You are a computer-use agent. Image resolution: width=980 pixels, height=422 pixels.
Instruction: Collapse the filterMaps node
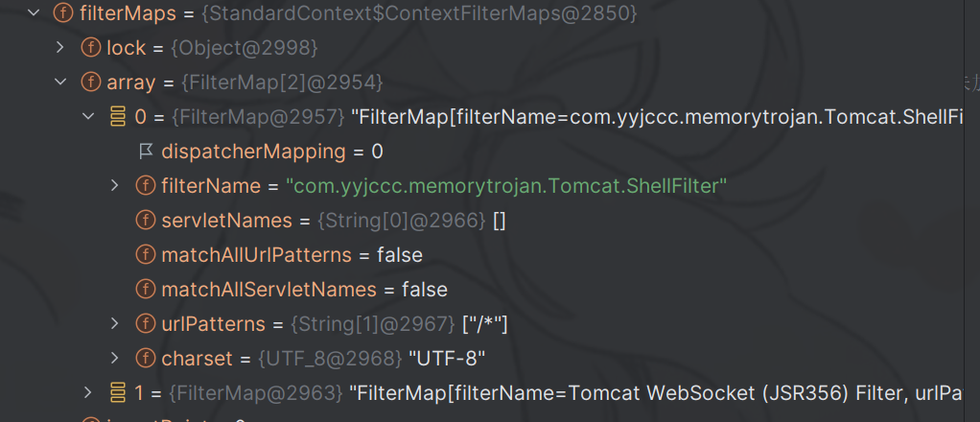34,13
